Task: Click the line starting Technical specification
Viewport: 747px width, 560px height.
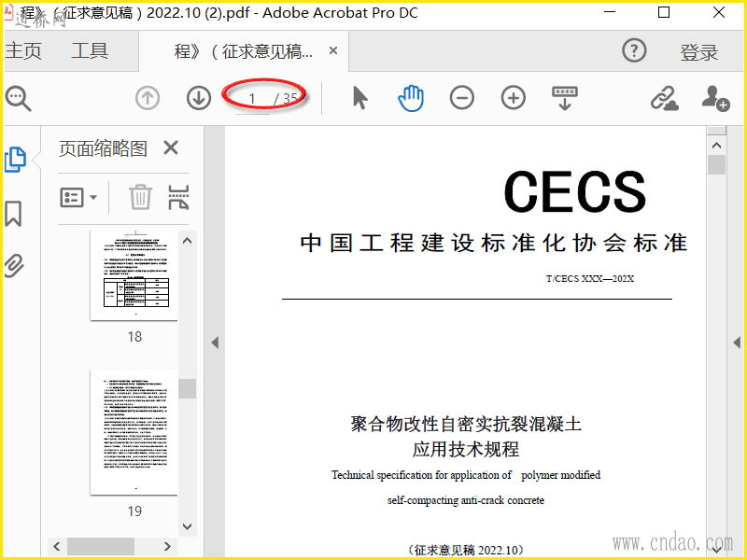Action: 466,475
